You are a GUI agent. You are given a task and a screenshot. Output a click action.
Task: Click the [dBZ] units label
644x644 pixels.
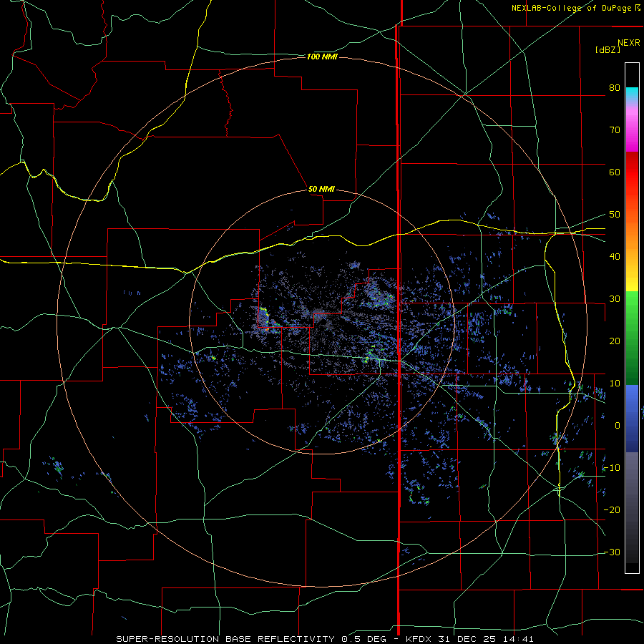pyautogui.click(x=608, y=49)
